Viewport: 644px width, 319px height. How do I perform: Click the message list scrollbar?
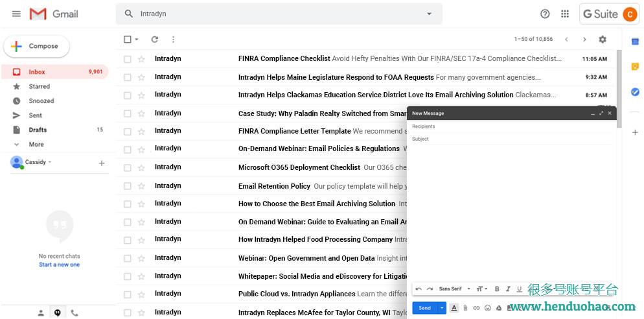coord(619,88)
